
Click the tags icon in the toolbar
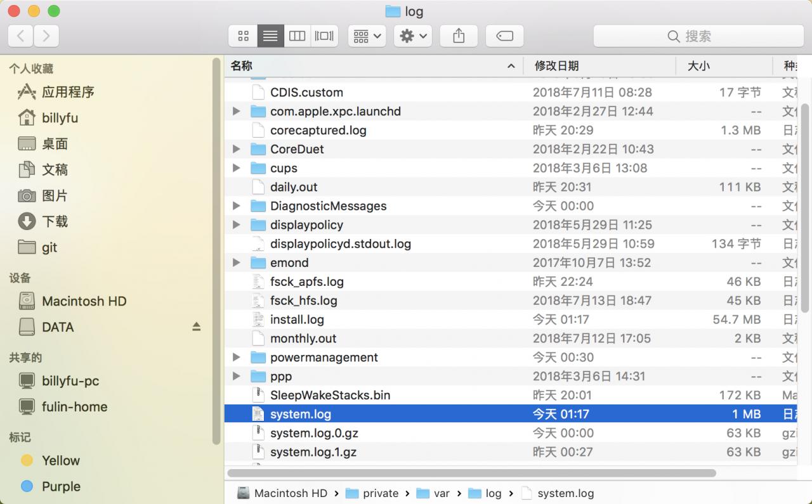point(504,36)
